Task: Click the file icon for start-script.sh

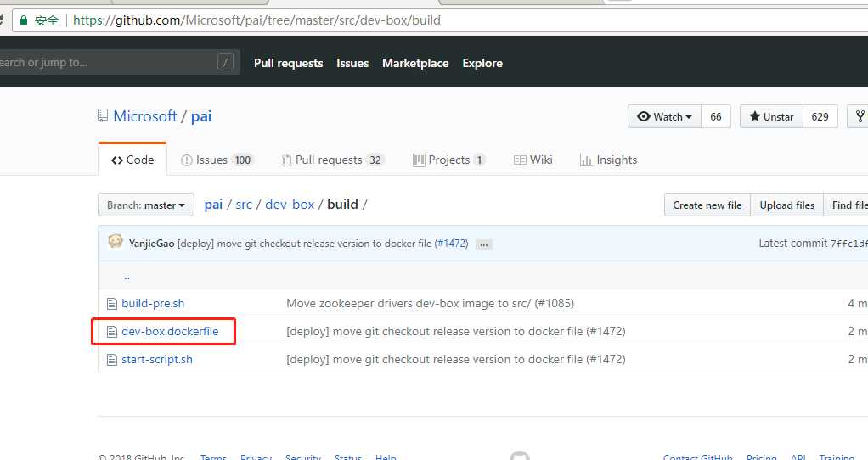Action: coord(112,360)
